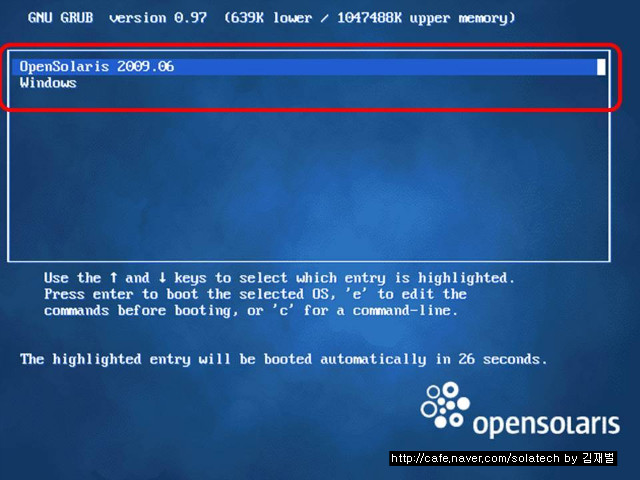Click the 26 seconds countdown number

[466, 359]
